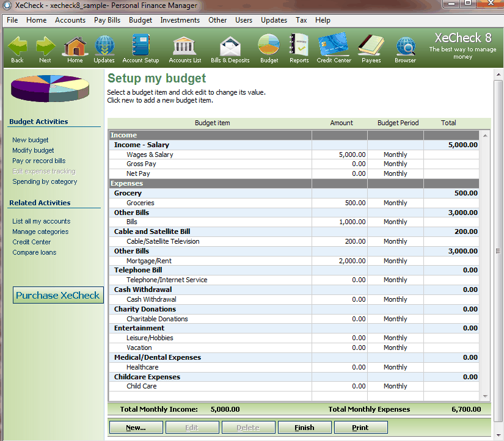Image resolution: width=504 pixels, height=441 pixels.
Task: Click the Amount column header
Action: tap(341, 123)
